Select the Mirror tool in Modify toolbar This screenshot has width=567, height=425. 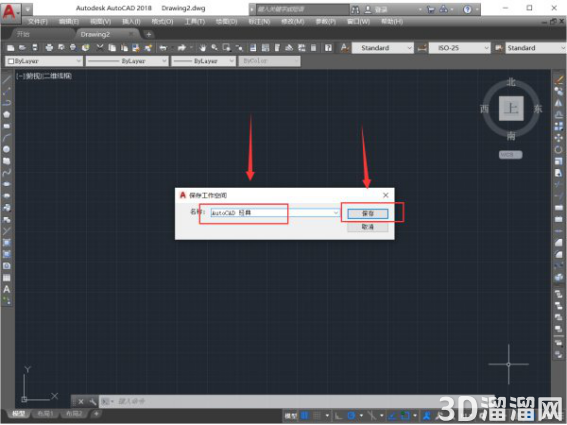pos(559,103)
